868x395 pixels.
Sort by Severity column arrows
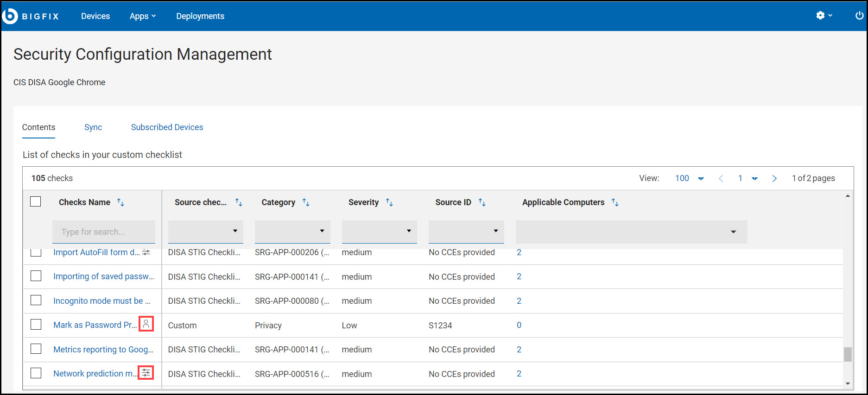(x=389, y=202)
